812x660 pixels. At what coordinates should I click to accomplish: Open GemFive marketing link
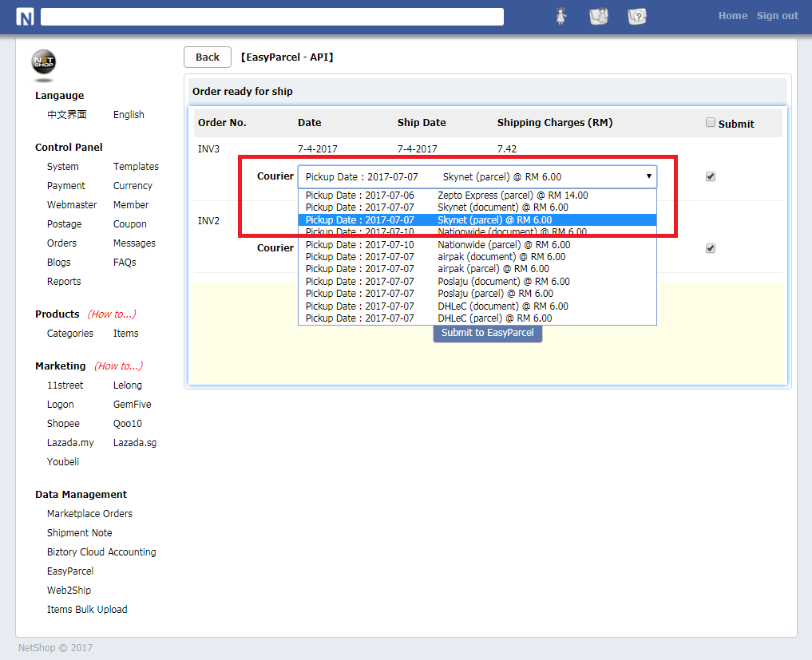pyautogui.click(x=132, y=405)
